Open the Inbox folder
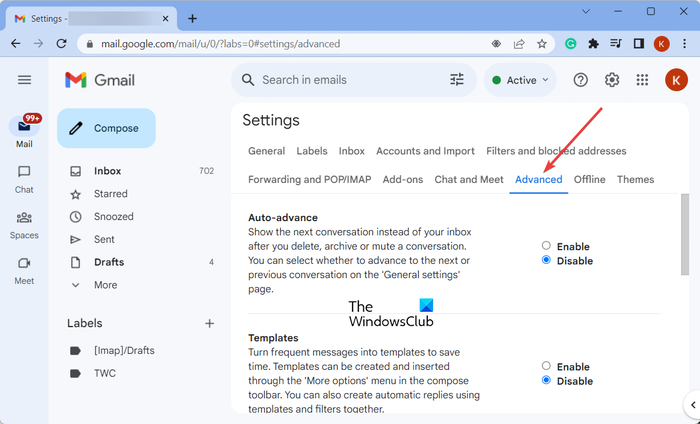The height and width of the screenshot is (424, 700). [x=107, y=171]
